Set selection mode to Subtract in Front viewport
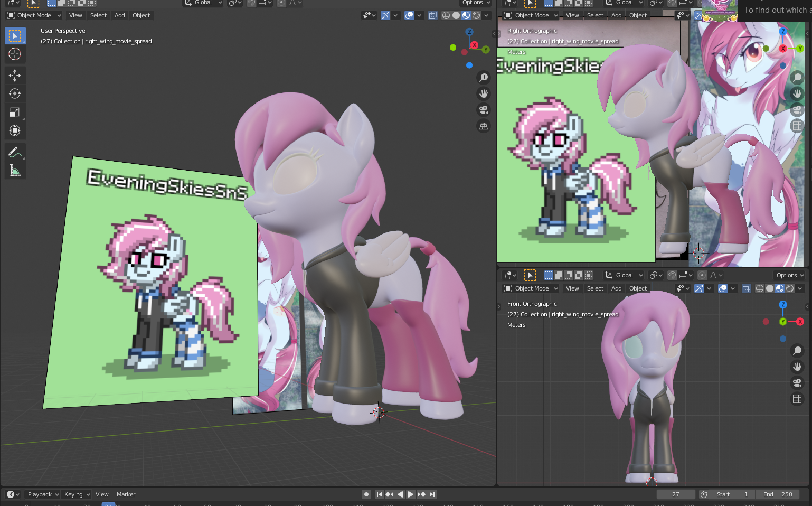The image size is (812, 506). 569,275
